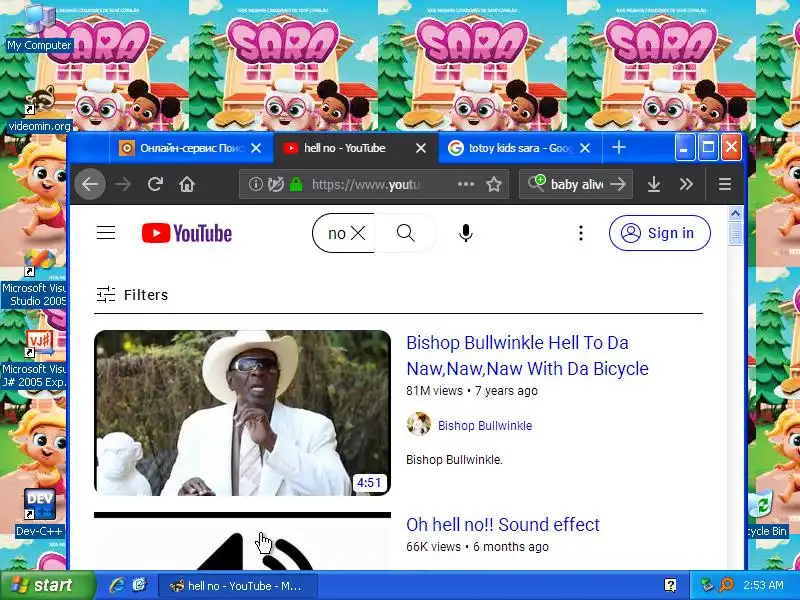Close the Онлайн-сервис tab
This screenshot has height=600, width=800.
[x=256, y=148]
